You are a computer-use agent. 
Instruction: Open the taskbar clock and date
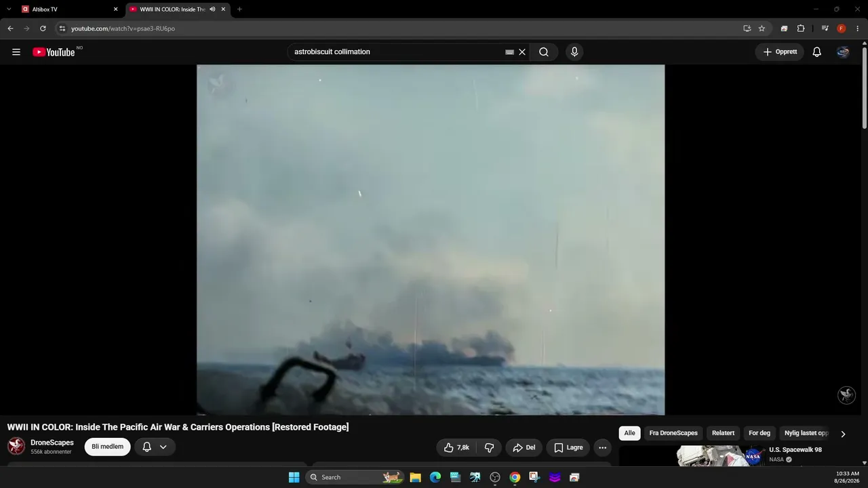[x=847, y=477]
